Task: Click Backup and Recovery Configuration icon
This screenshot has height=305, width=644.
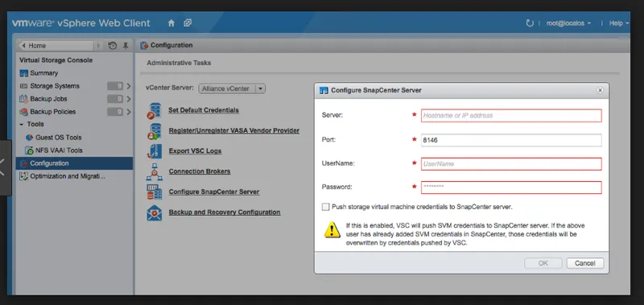Action: [155, 212]
